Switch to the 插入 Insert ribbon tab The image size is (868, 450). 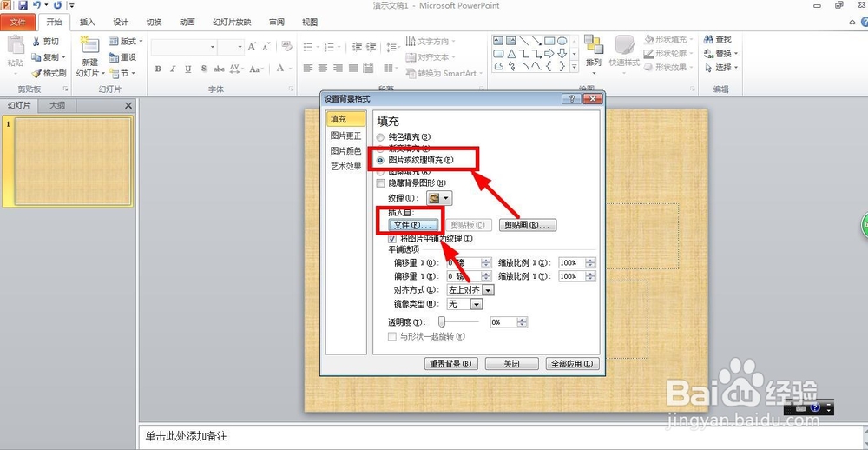click(88, 23)
